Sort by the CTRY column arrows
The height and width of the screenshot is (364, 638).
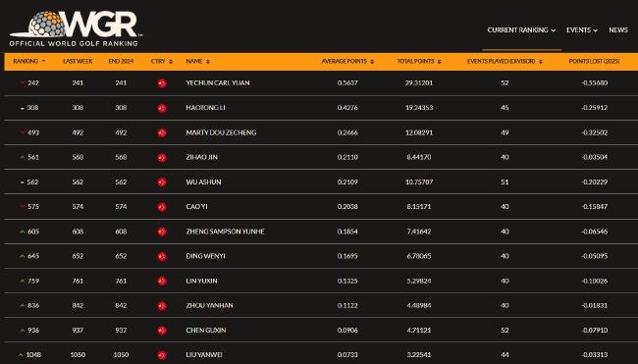171,62
